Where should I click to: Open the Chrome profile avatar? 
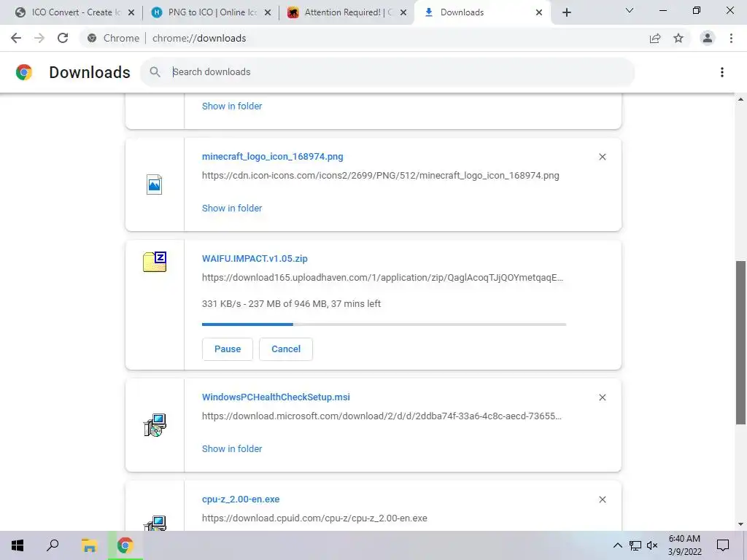[708, 38]
